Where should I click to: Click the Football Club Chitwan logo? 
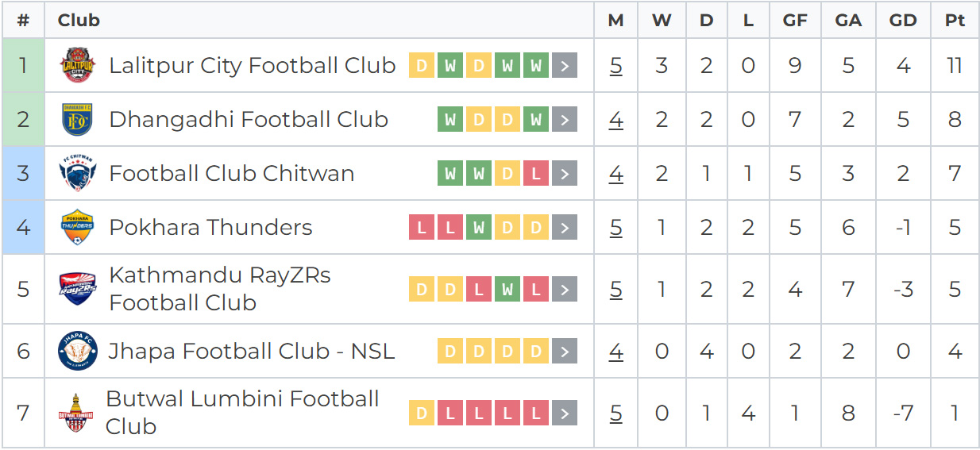point(78,174)
